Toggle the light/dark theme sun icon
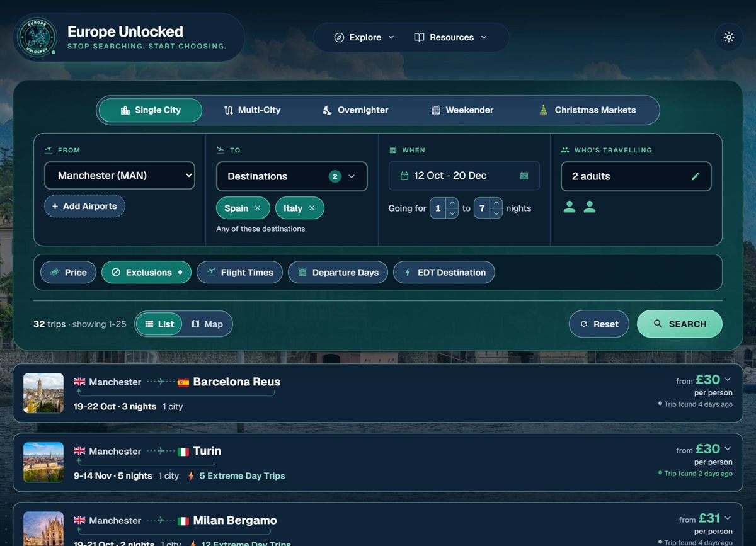Image resolution: width=756 pixels, height=546 pixels. 729,37
